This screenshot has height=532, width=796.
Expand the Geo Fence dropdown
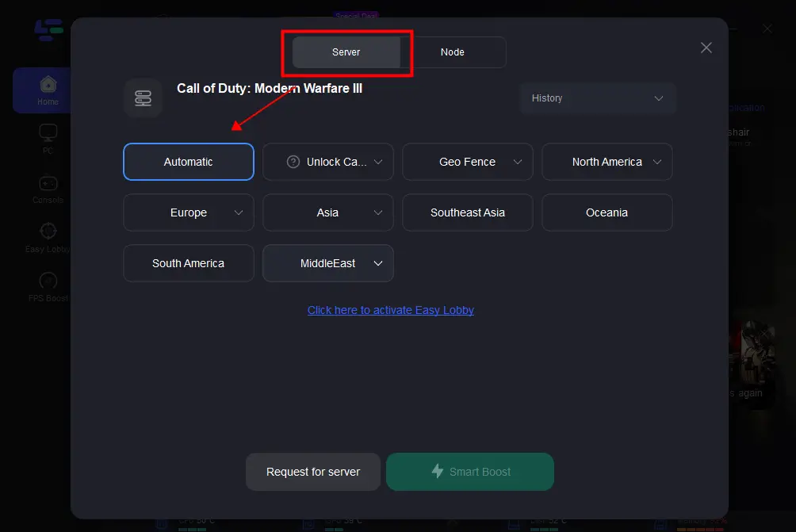(468, 162)
